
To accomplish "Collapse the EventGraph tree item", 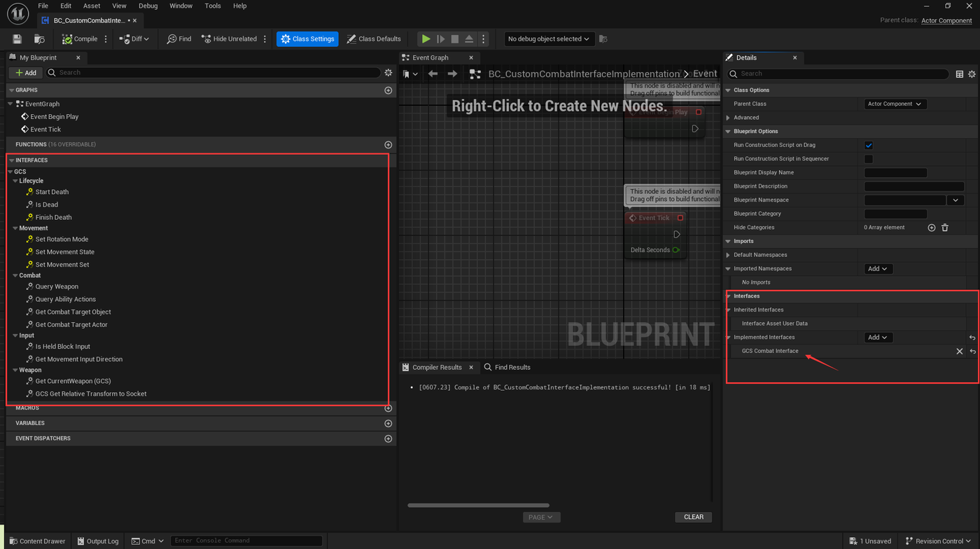I will [x=10, y=104].
